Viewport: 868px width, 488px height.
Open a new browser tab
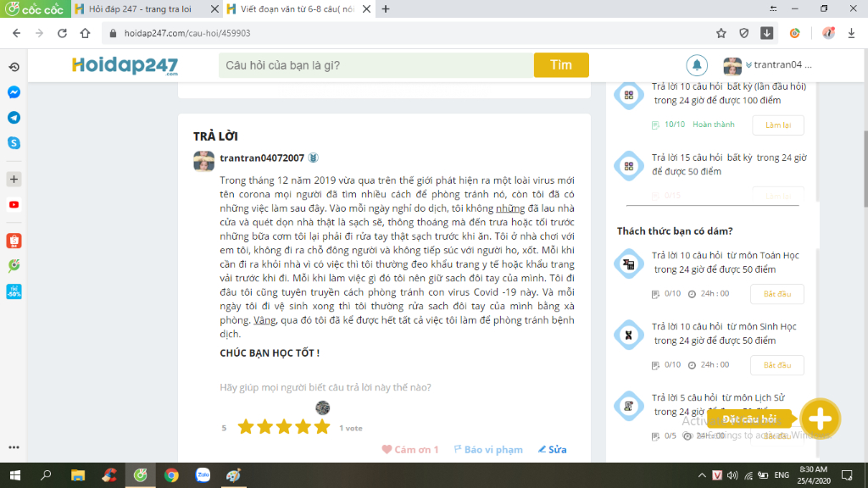386,8
